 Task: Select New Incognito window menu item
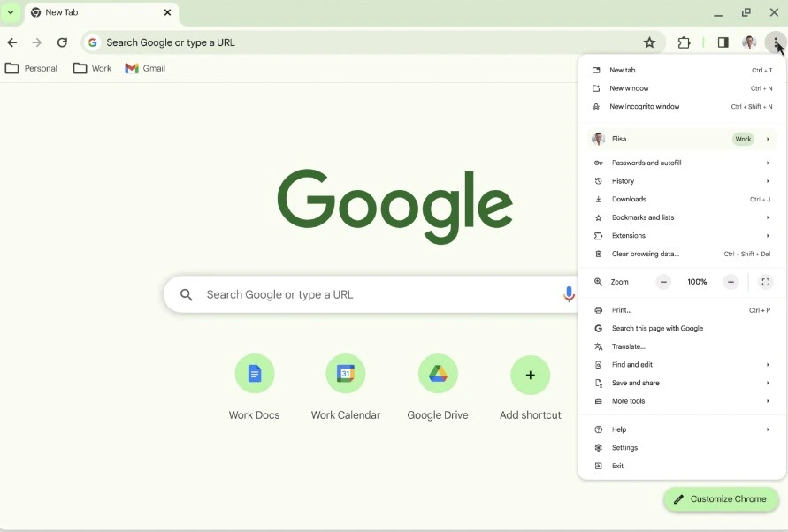[682, 107]
